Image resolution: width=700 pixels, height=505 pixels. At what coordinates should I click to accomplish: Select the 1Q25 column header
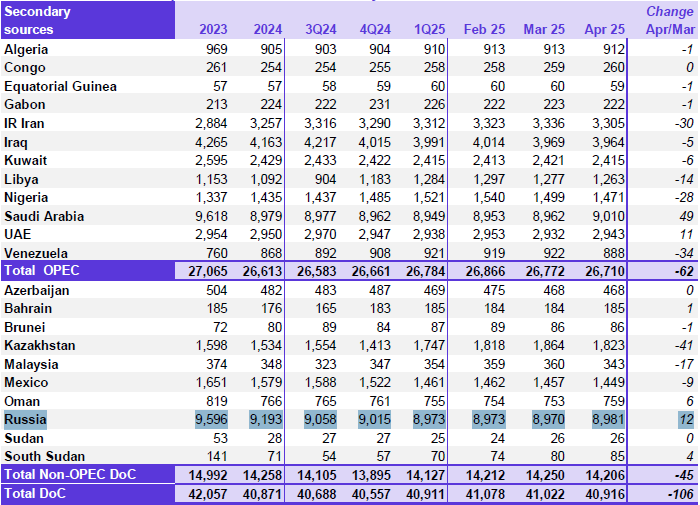coord(432,30)
